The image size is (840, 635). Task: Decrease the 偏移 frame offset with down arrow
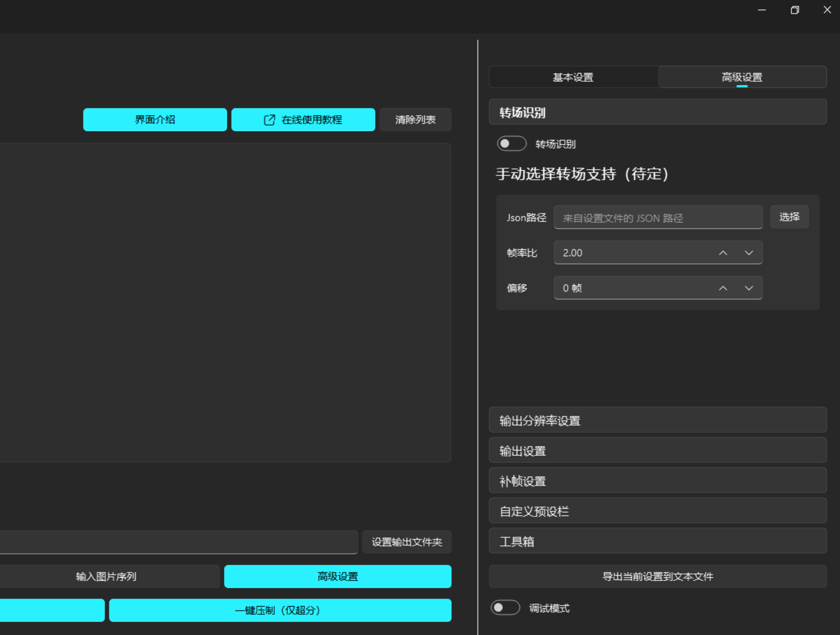tap(748, 288)
